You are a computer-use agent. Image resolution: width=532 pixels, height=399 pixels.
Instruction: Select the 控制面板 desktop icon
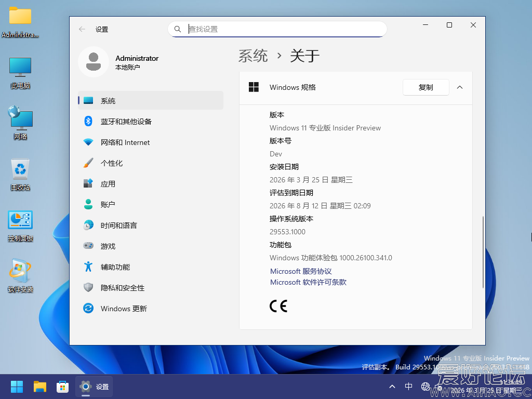(x=20, y=225)
